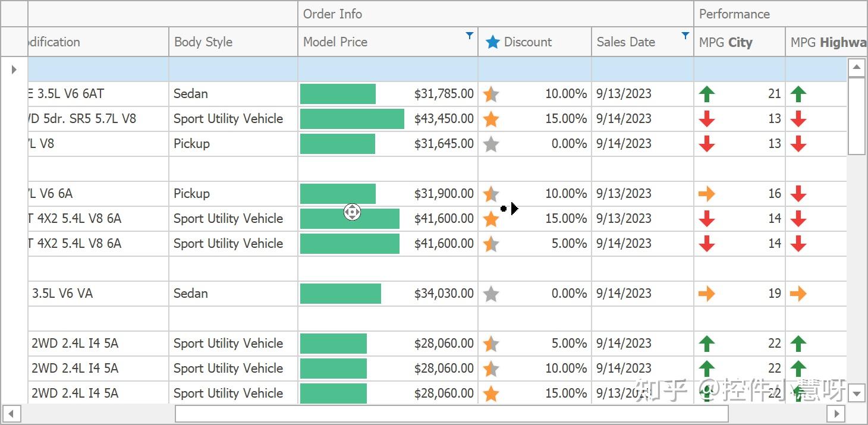Open the Model Price column filter
The height and width of the screenshot is (425, 868).
click(x=470, y=36)
